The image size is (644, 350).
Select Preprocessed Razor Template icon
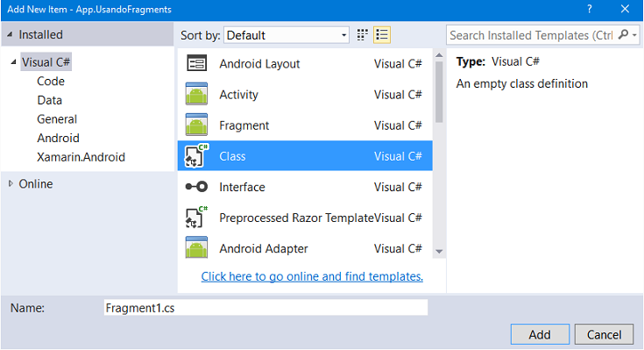pos(196,218)
